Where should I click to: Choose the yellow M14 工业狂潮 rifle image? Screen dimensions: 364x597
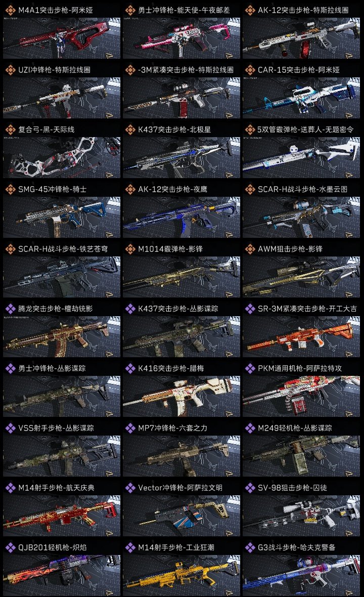click(181, 575)
